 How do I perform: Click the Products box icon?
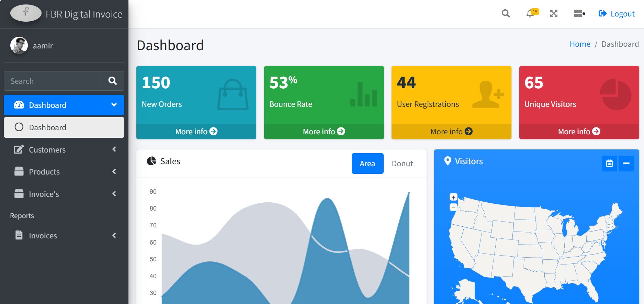19,171
